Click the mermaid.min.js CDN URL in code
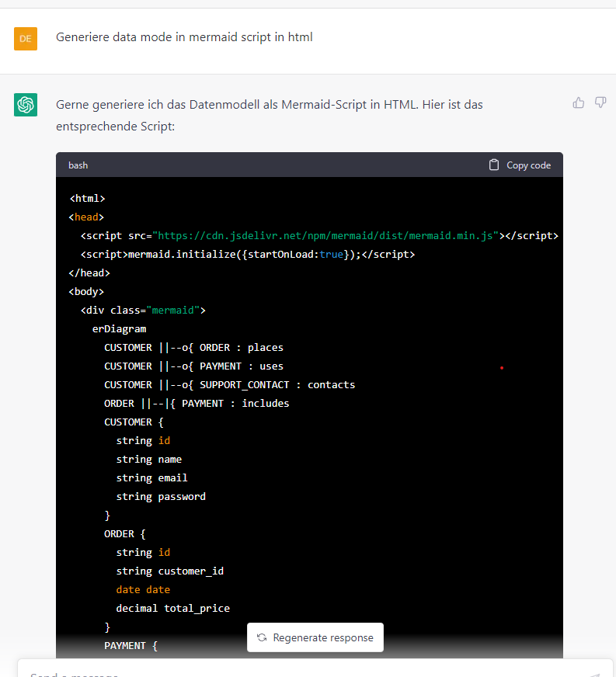 325,236
